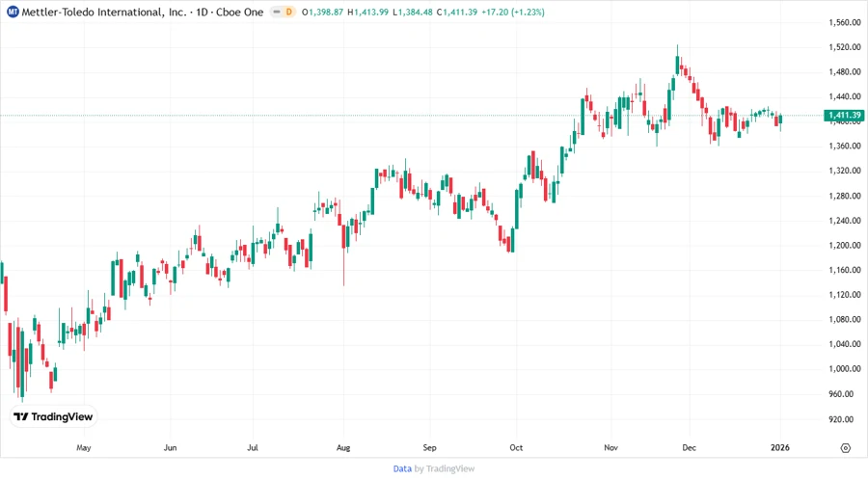Click the TradingView logo badge

coord(53,417)
